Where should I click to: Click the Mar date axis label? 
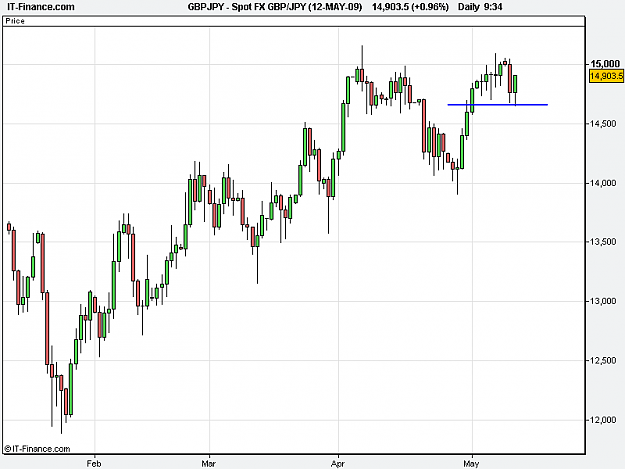(209, 464)
